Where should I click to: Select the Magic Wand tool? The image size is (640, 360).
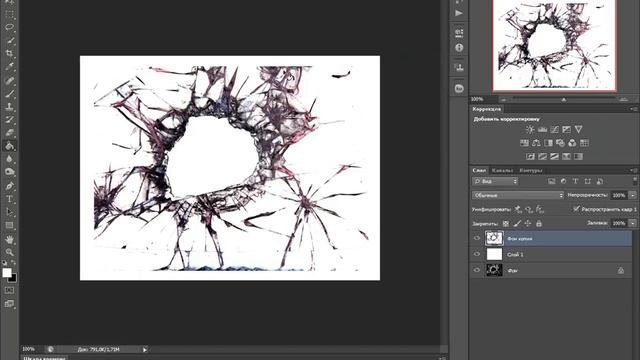click(x=9, y=40)
